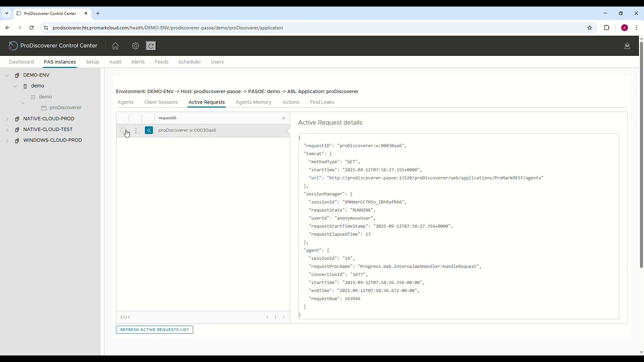Image resolution: width=644 pixels, height=362 pixels.
Task: Expand the NATIVE-CLOUD-PROD node
Action: [7, 119]
